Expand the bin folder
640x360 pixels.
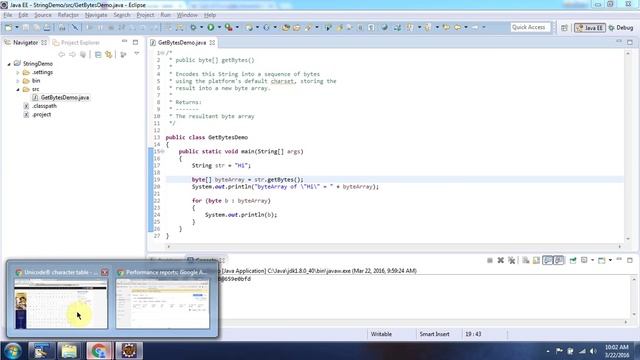click(x=18, y=81)
